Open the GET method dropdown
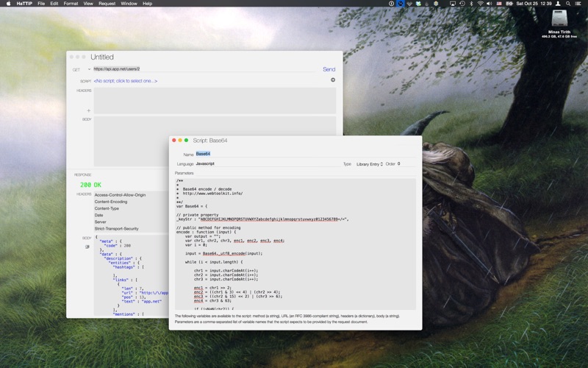588x368 pixels. [x=78, y=69]
